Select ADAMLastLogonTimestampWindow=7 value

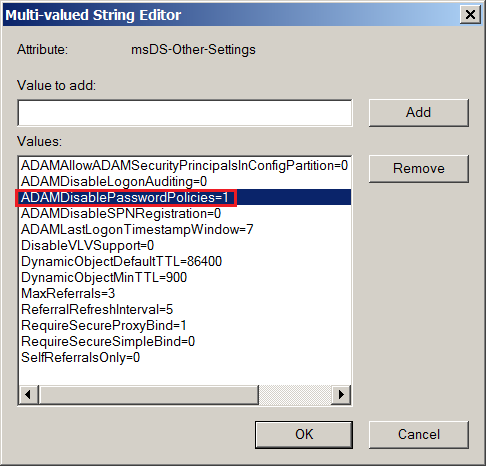185,229
